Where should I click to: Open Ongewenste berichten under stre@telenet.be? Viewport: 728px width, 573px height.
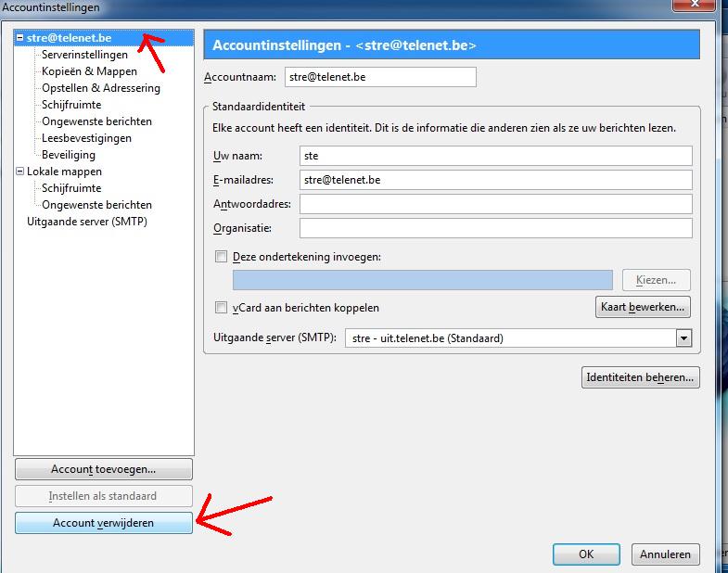[96, 121]
